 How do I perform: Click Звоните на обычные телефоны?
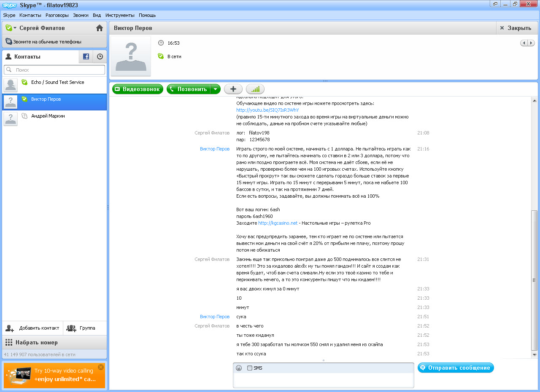click(x=54, y=42)
